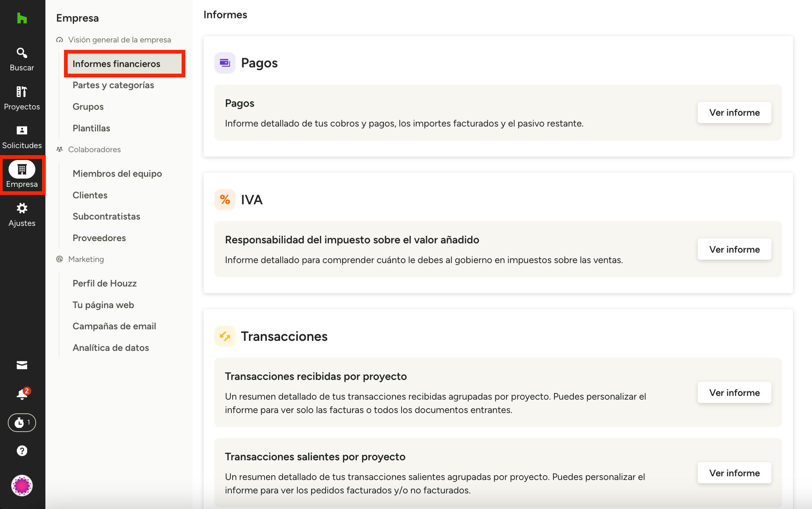812x509 pixels.
Task: Open Campañas de email page
Action: pos(114,326)
